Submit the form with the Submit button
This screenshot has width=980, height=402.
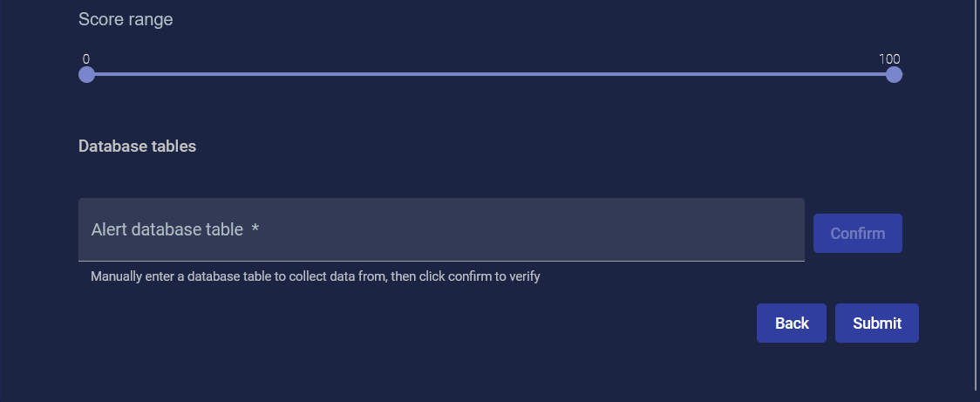point(876,324)
